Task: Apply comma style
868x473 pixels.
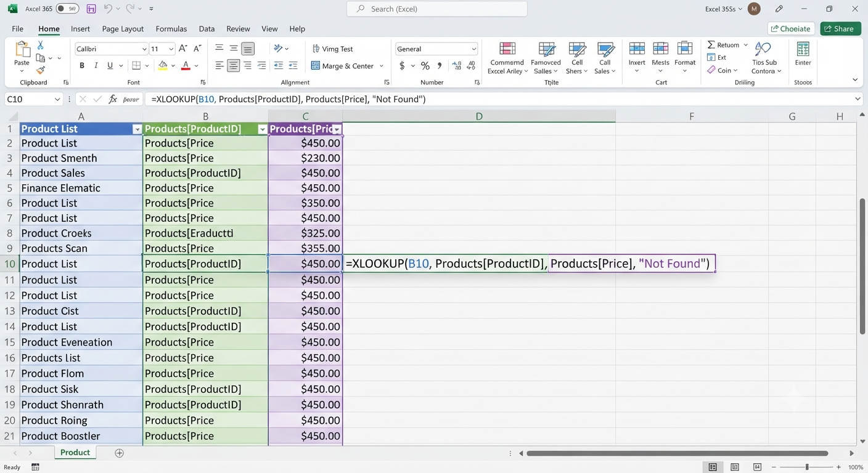Action: click(440, 66)
